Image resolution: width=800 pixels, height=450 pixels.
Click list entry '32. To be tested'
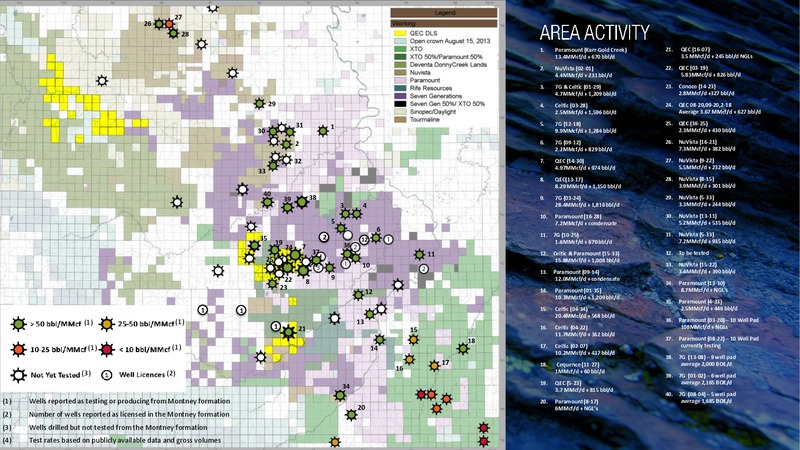click(x=687, y=253)
